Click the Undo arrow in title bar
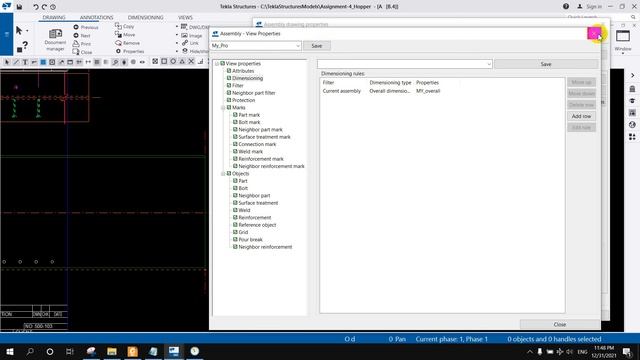 36,7
